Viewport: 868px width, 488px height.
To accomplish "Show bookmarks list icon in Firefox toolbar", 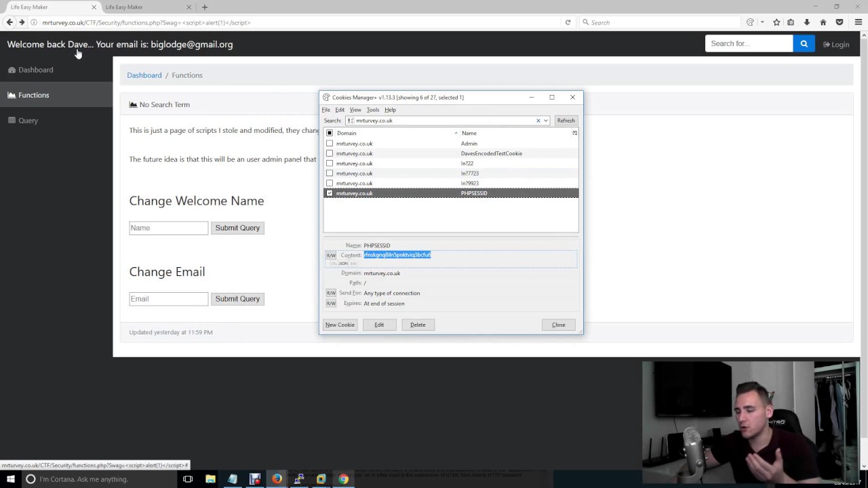I will click(x=791, y=22).
